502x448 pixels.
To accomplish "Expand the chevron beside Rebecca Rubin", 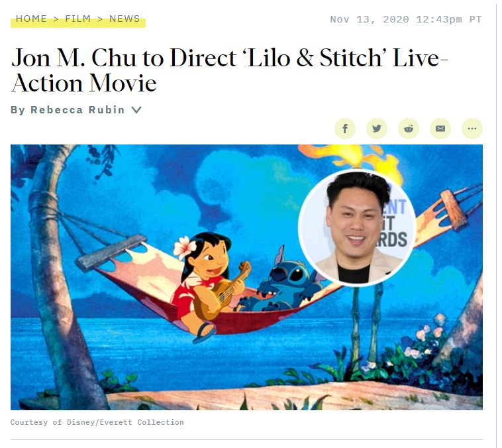I will [x=136, y=110].
